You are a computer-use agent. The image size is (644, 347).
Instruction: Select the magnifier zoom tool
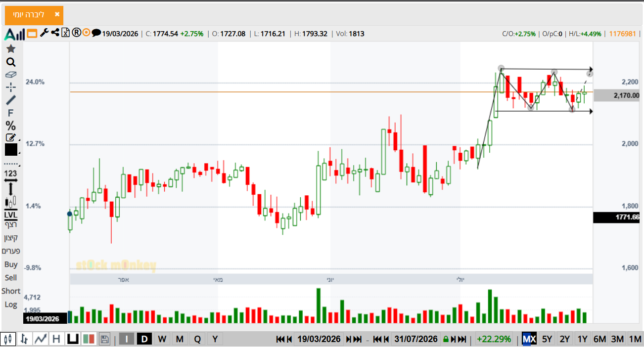tap(10, 62)
